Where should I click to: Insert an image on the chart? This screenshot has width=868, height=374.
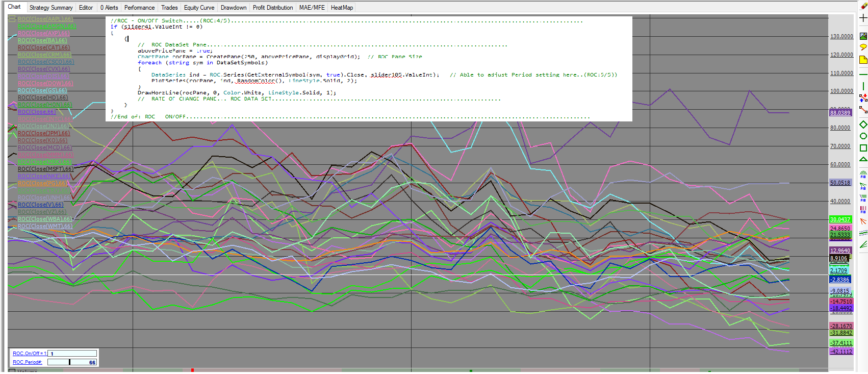(x=863, y=36)
